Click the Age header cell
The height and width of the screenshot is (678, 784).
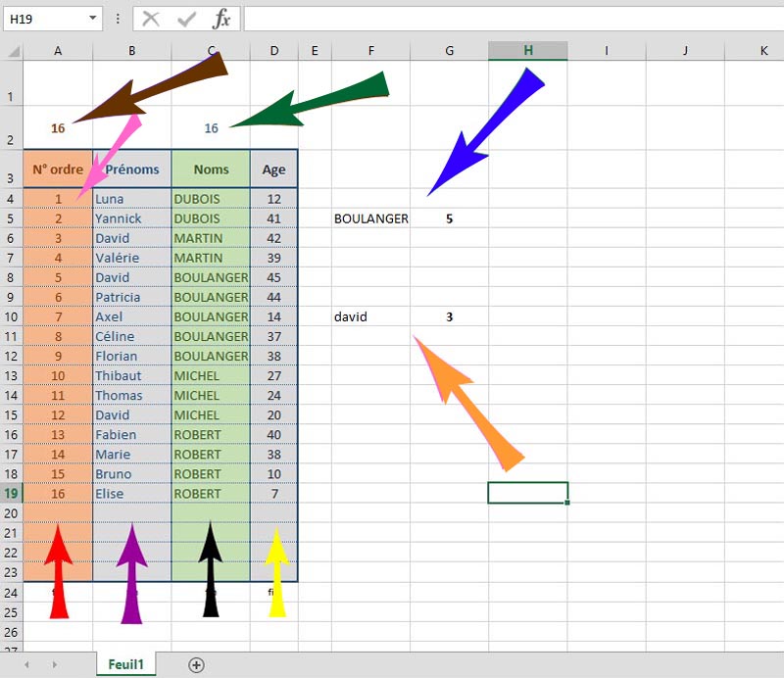pyautogui.click(x=274, y=169)
